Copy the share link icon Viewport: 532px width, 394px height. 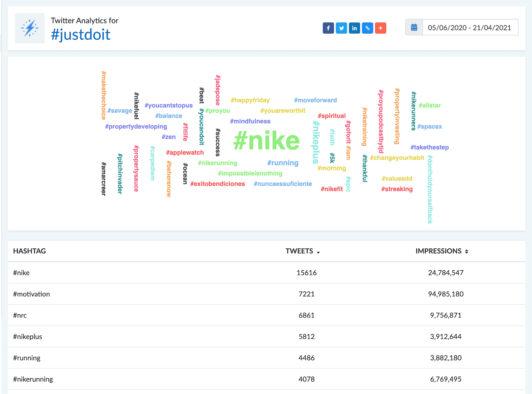(367, 28)
